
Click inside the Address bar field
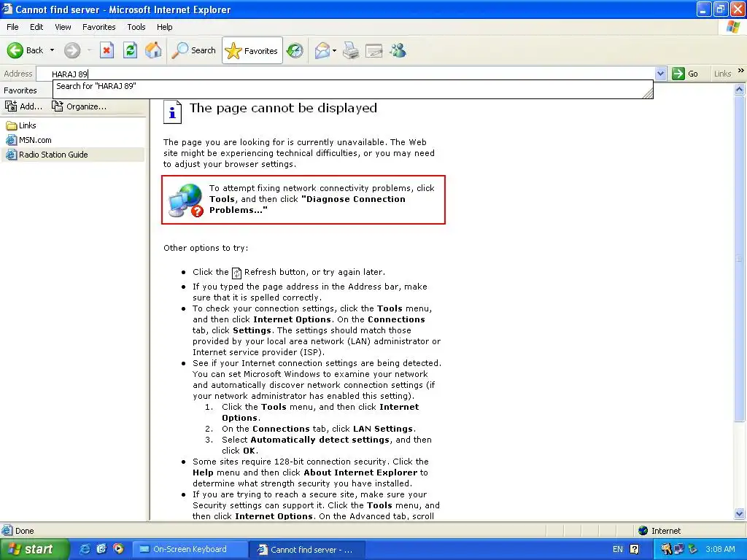coord(345,74)
